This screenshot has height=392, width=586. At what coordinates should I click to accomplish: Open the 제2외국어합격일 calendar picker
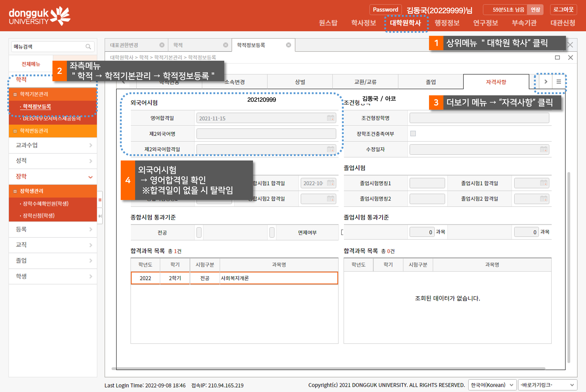[331, 149]
